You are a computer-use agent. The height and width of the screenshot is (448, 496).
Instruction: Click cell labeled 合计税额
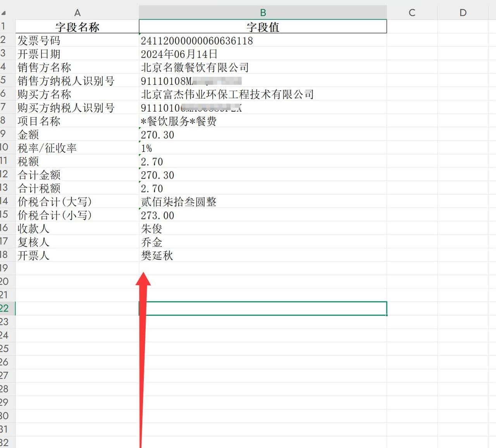pyautogui.click(x=77, y=188)
